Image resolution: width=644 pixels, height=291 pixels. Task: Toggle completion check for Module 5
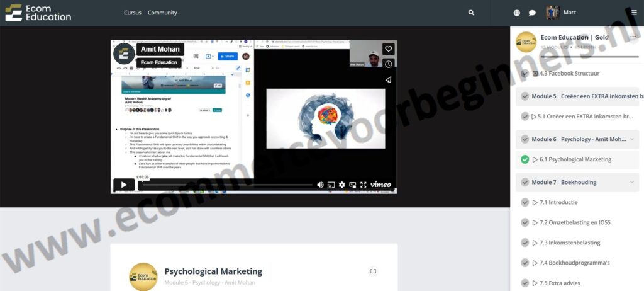(x=525, y=96)
